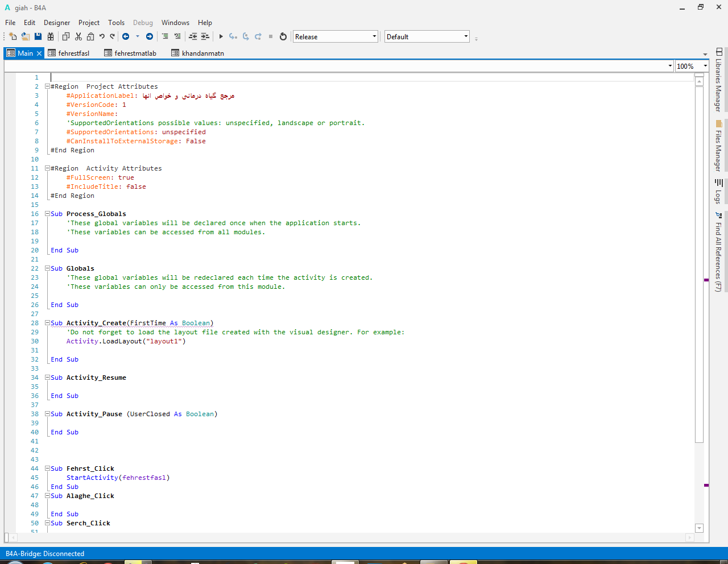Click the Restart circular arrow icon
Viewport: 728px width, 564px height.
pyautogui.click(x=283, y=36)
